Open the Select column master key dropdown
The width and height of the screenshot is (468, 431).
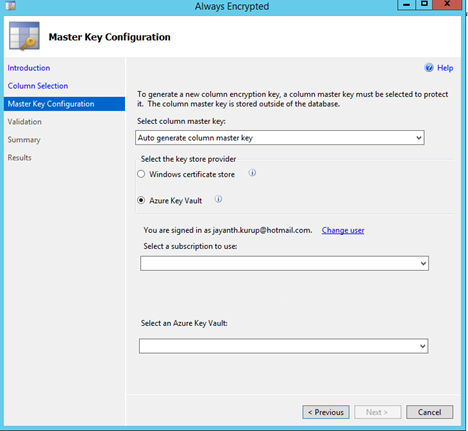pyautogui.click(x=280, y=138)
